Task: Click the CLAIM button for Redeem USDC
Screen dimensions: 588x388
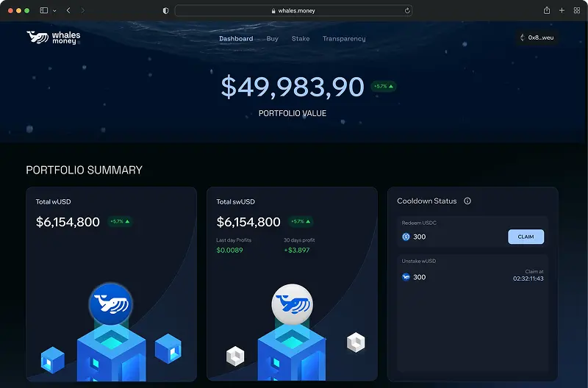Action: 526,237
